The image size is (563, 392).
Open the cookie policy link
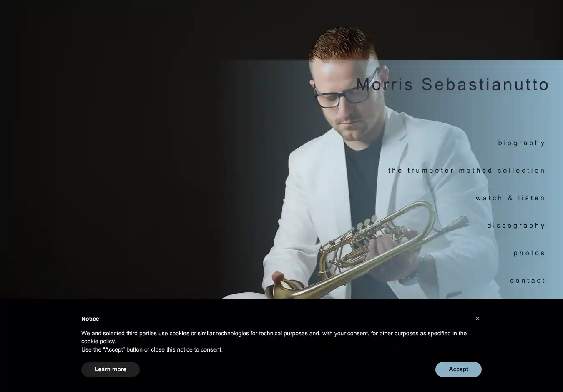[x=98, y=342]
